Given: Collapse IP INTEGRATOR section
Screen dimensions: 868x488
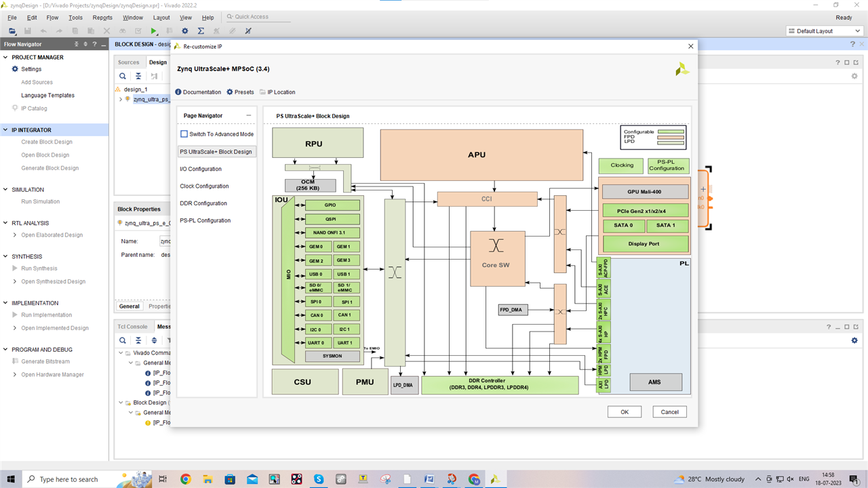Looking at the screenshot, I should point(6,130).
